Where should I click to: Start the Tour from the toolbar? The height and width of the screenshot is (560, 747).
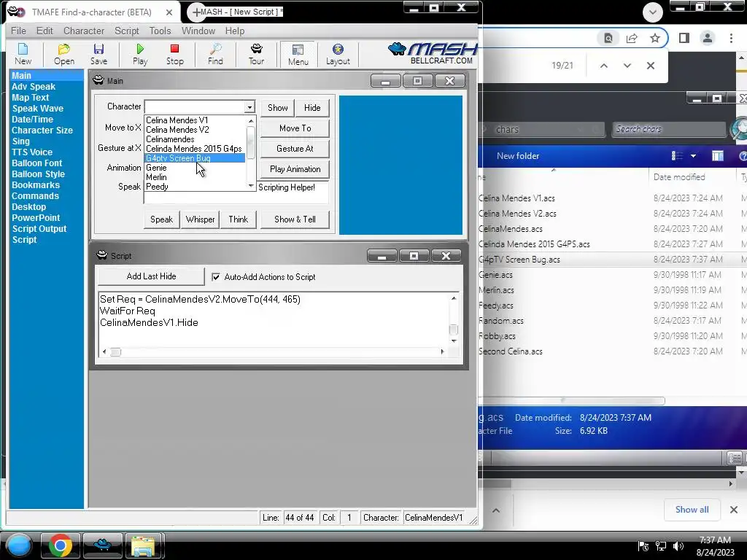point(256,54)
